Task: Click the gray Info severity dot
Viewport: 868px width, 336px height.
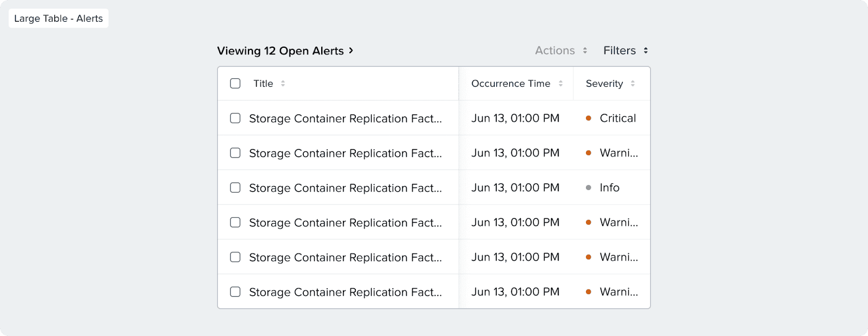Action: (589, 188)
